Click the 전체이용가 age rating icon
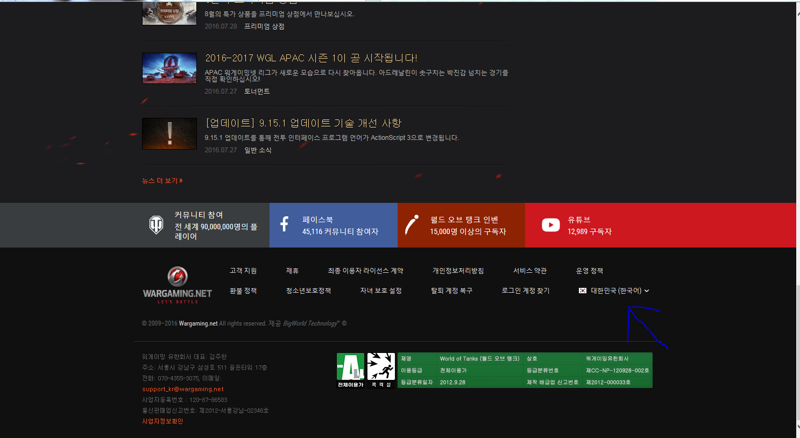This screenshot has height=438, width=800. 351,371
